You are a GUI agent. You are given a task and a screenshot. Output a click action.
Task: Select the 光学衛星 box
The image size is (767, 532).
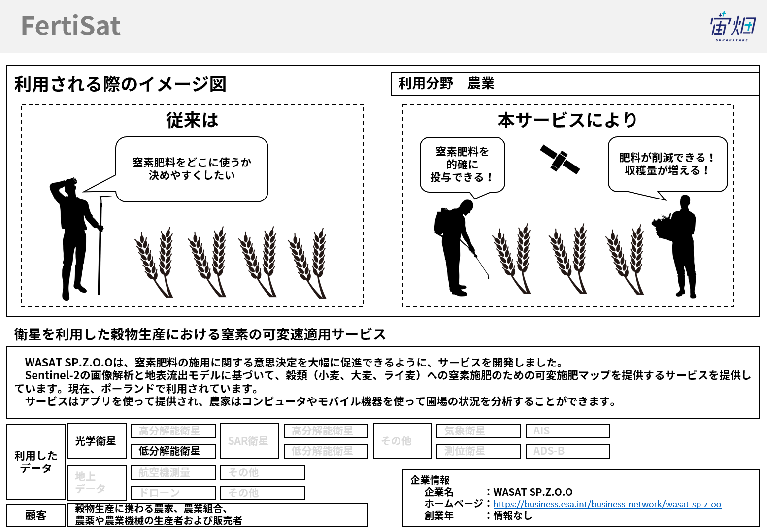tap(97, 441)
